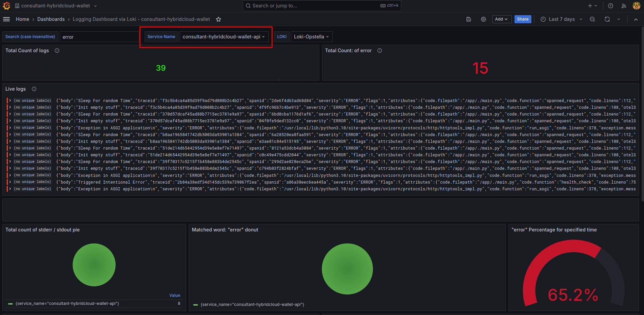
Task: Click the green stderr/stdout pie chart
Action: coord(94,265)
